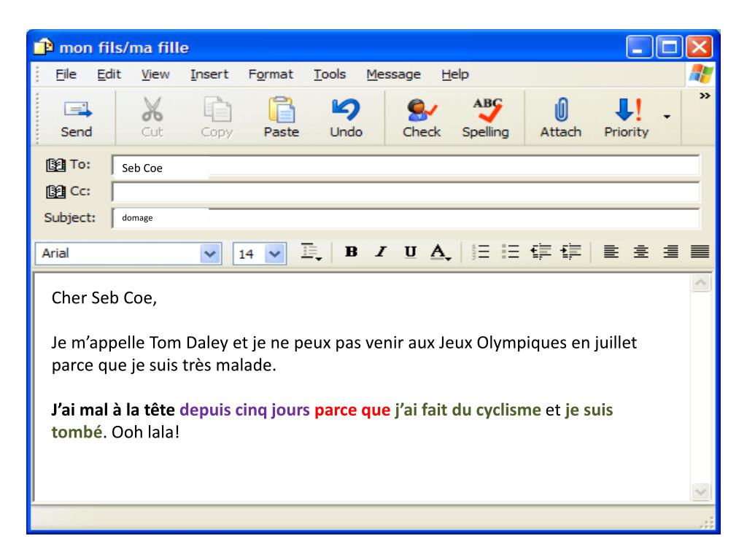
Task: Set message Priority
Action: coord(627,117)
